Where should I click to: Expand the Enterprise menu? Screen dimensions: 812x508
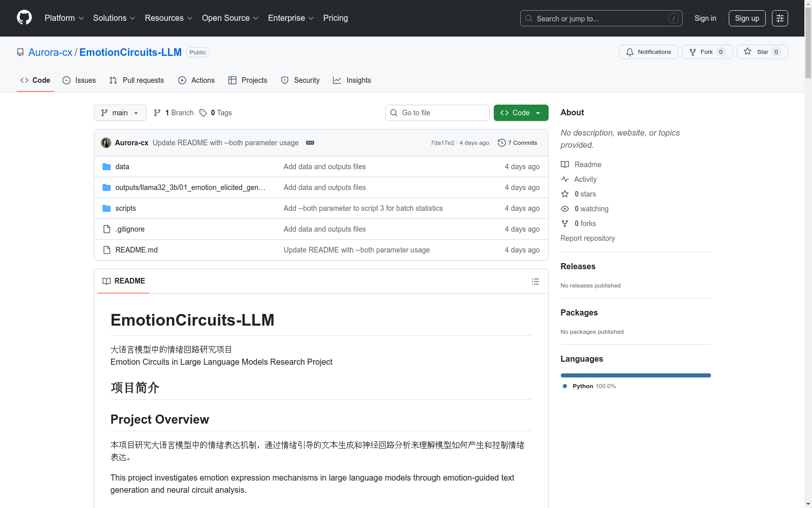[x=291, y=18]
